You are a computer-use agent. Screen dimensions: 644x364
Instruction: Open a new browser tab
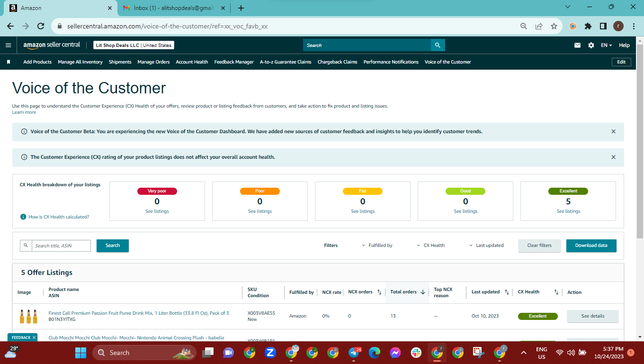tap(241, 8)
